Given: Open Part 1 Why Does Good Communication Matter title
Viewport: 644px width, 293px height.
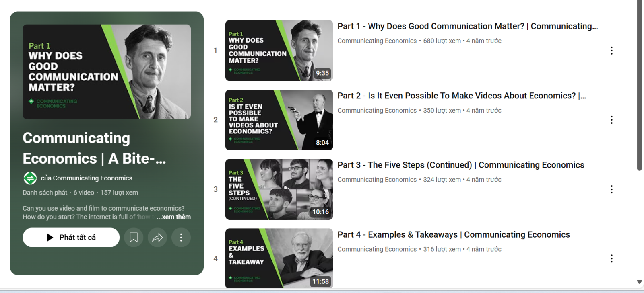Looking at the screenshot, I should 468,26.
